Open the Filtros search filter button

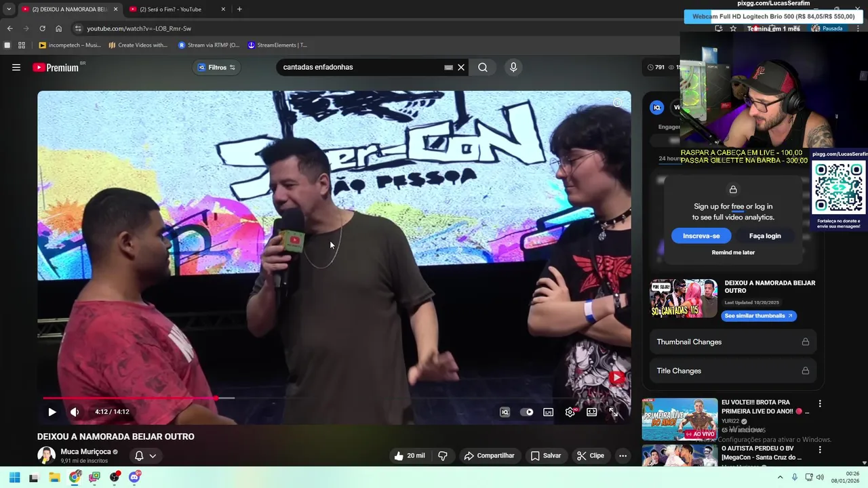point(216,67)
